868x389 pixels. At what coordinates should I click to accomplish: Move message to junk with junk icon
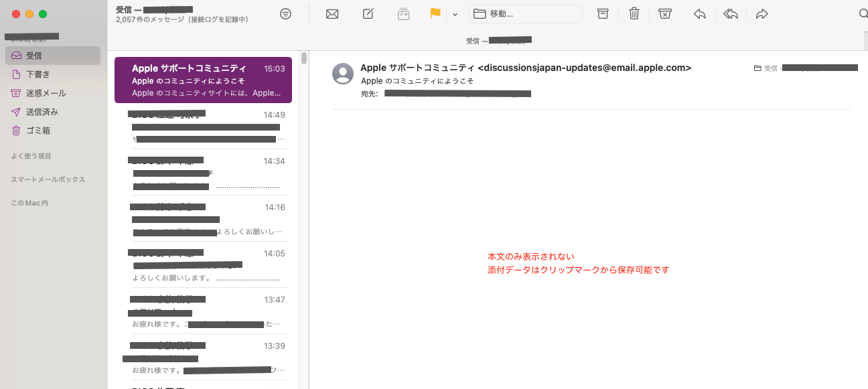pos(665,14)
